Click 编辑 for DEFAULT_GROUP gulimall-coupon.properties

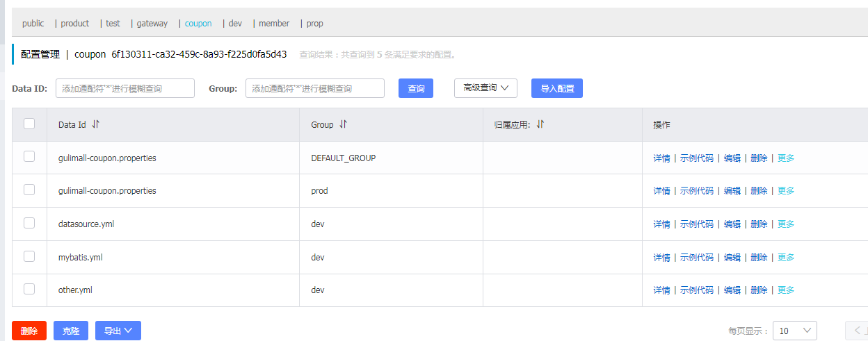pos(732,158)
